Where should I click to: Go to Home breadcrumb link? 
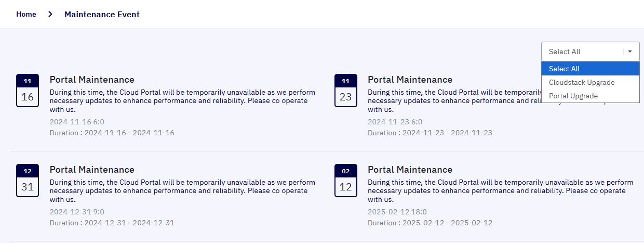pos(26,14)
